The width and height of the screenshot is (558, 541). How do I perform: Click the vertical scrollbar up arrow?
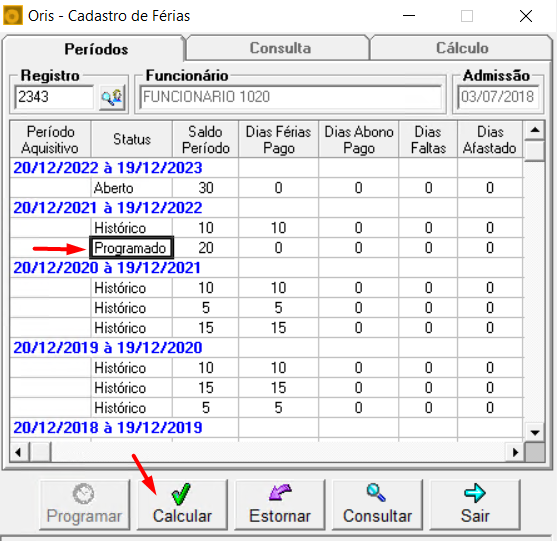[x=535, y=130]
